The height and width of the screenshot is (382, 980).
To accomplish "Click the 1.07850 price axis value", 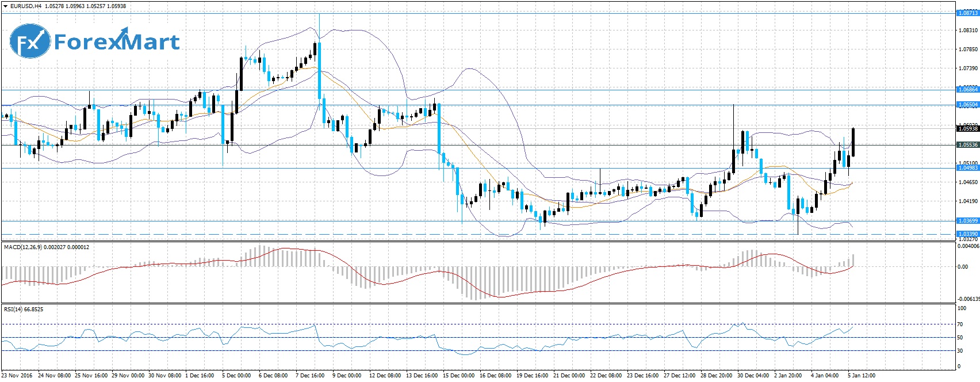I will [x=967, y=49].
